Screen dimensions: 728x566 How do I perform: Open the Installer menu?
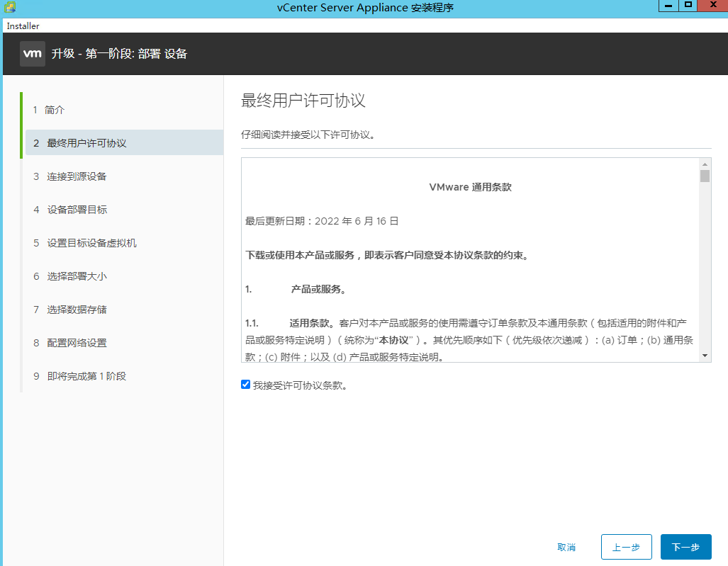pyautogui.click(x=23, y=26)
